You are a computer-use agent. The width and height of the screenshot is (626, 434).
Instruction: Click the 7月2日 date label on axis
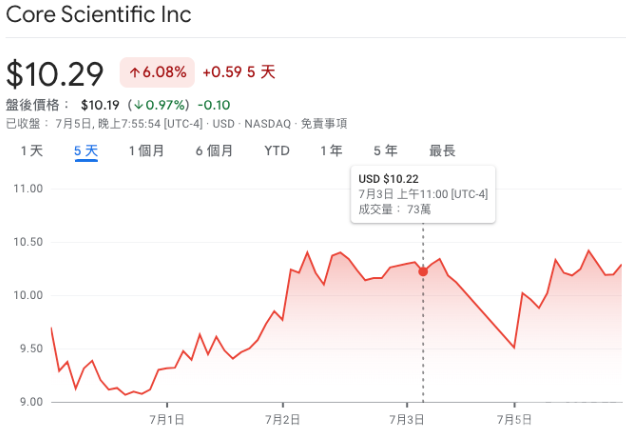pyautogui.click(x=283, y=420)
